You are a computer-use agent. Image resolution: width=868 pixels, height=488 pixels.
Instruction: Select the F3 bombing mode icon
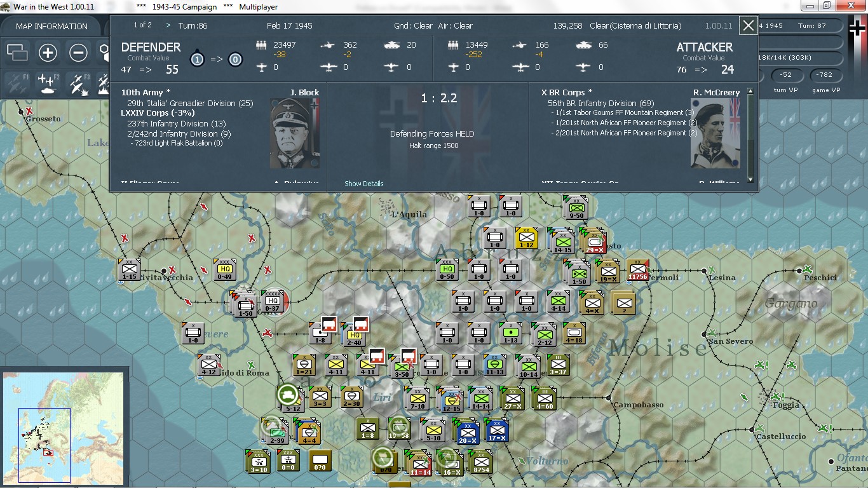click(x=78, y=84)
